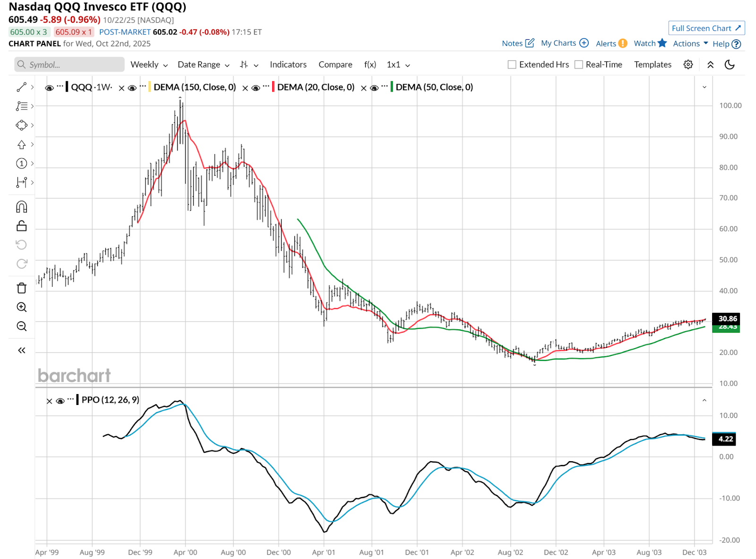Enable the Real-Time checkbox
This screenshot has height=559, width=756.
pos(579,65)
